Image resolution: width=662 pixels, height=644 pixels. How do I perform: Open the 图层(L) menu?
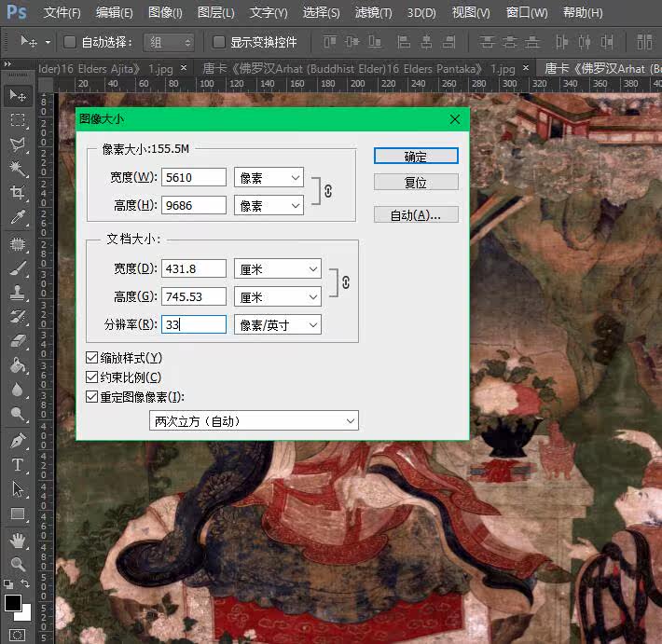click(x=215, y=13)
